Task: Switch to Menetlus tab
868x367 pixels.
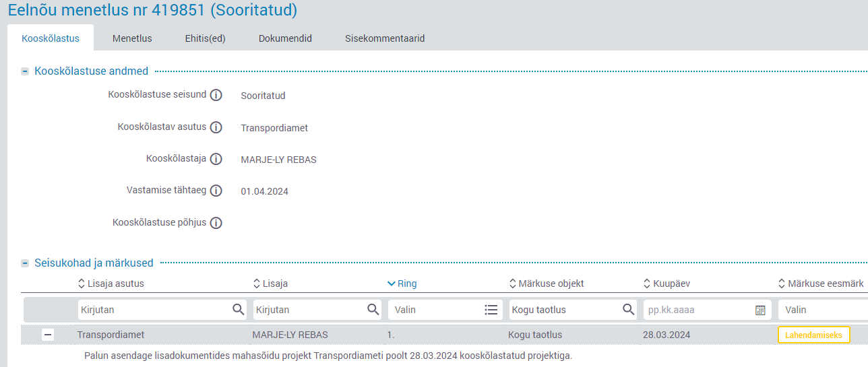Action: coord(132,38)
